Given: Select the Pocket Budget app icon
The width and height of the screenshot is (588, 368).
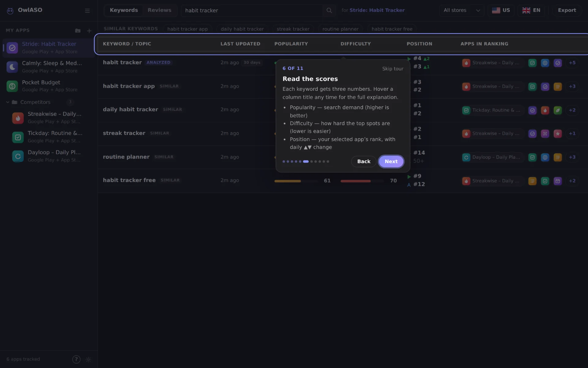Looking at the screenshot, I should [12, 86].
